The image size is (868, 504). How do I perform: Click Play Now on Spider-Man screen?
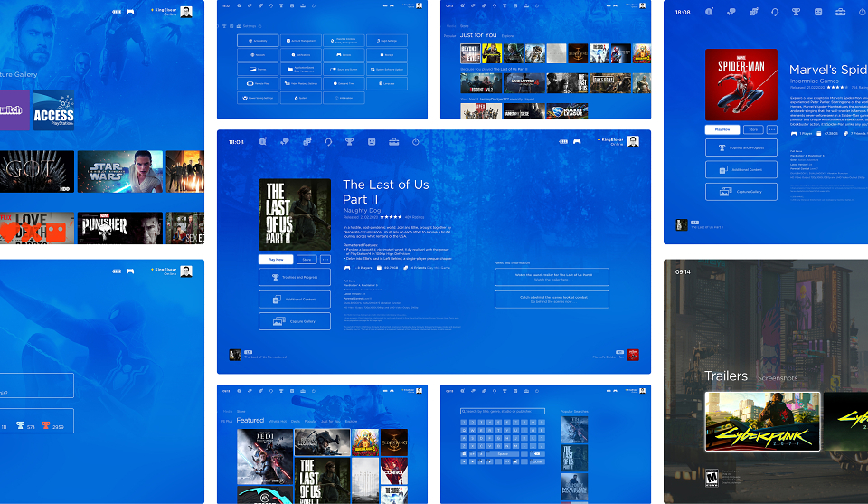click(x=722, y=129)
